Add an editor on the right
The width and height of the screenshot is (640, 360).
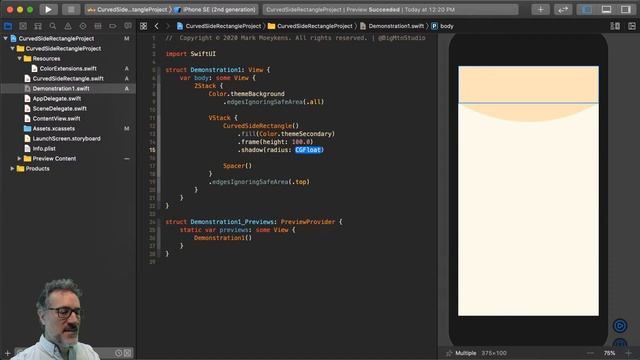(632, 26)
